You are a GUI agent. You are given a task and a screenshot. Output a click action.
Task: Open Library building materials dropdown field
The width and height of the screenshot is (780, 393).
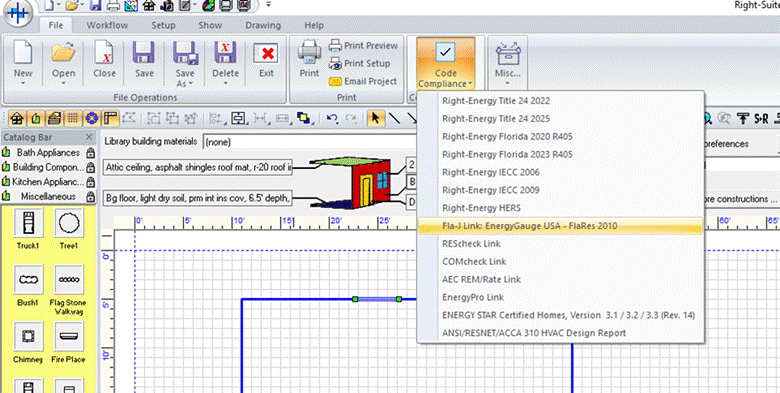coord(311,142)
